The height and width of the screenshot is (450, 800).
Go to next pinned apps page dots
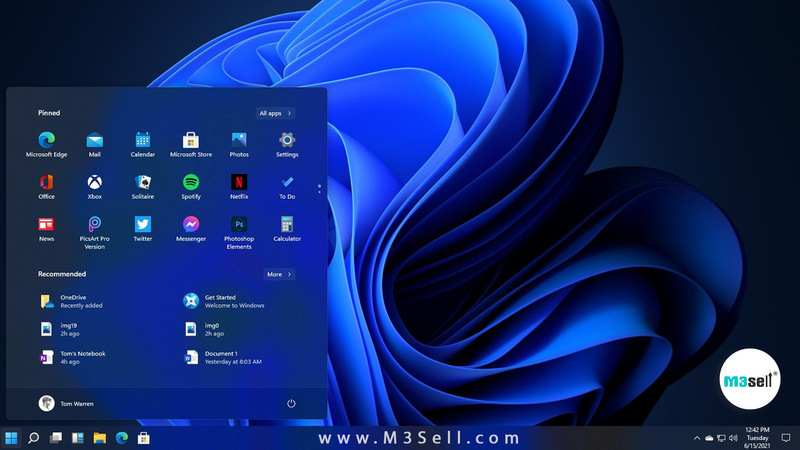point(319,189)
